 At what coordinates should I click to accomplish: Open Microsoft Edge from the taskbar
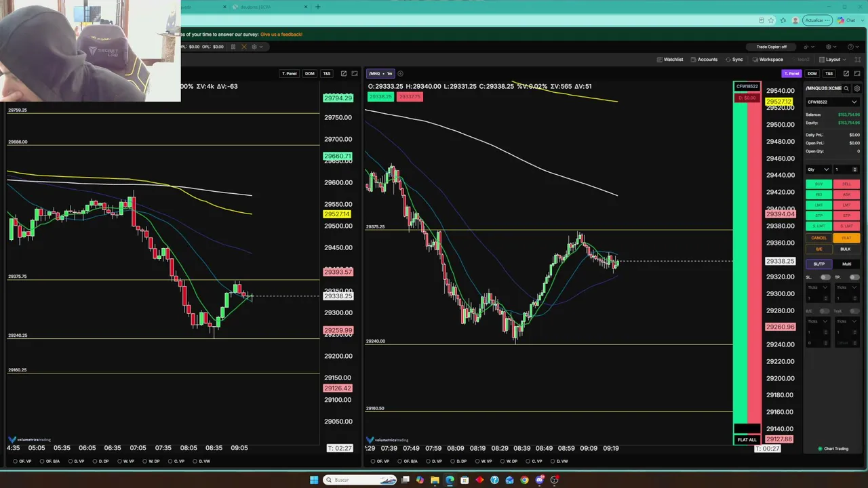pyautogui.click(x=450, y=480)
